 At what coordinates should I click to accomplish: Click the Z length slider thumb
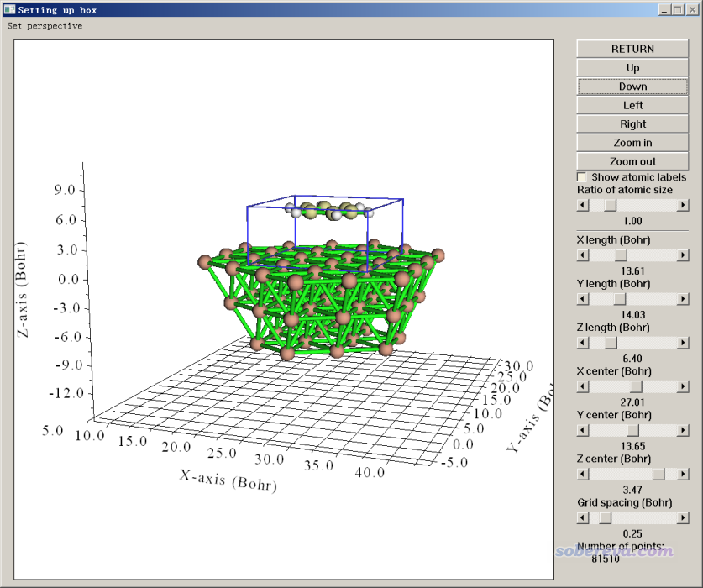611,343
